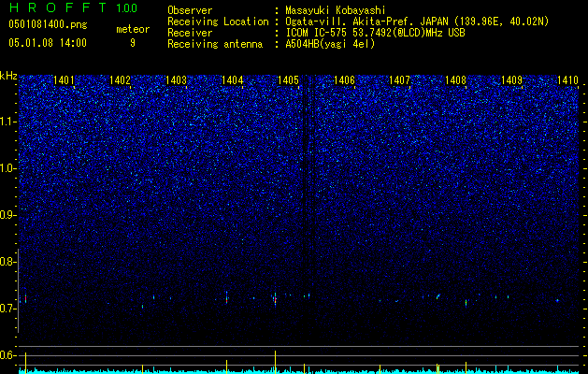Select observer name Masayuki Kobayashi
588x374 pixels.
coord(336,10)
